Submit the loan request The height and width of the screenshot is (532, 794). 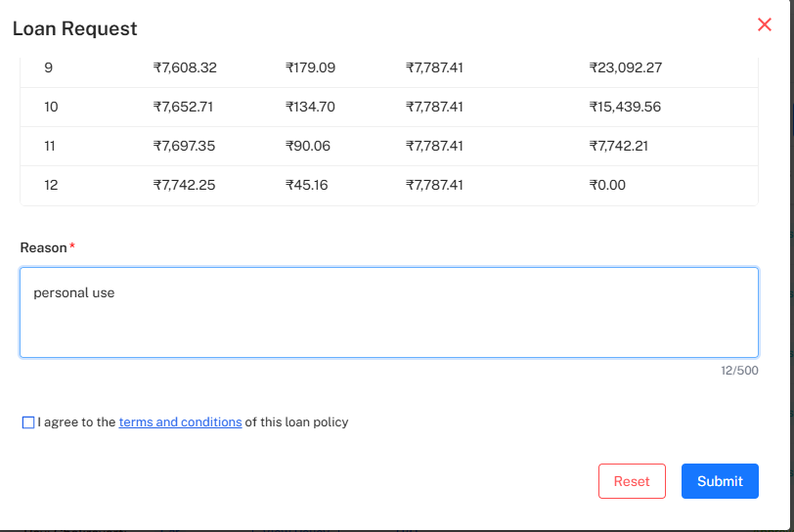(x=720, y=481)
